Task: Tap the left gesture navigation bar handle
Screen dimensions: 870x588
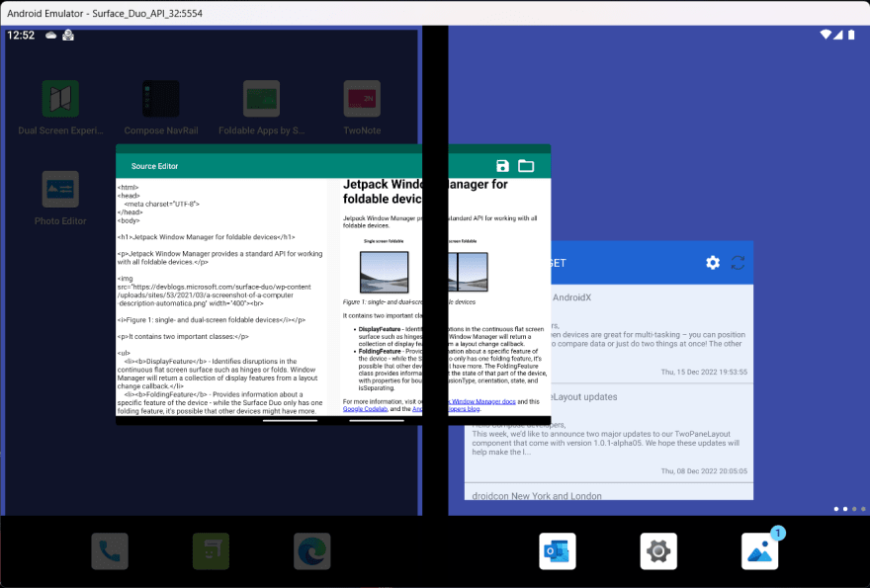Action: click(291, 420)
